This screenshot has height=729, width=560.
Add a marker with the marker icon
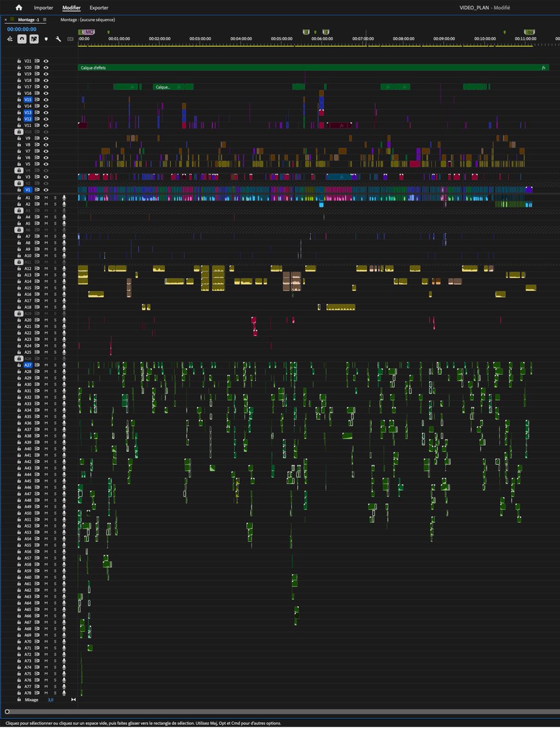click(46, 39)
